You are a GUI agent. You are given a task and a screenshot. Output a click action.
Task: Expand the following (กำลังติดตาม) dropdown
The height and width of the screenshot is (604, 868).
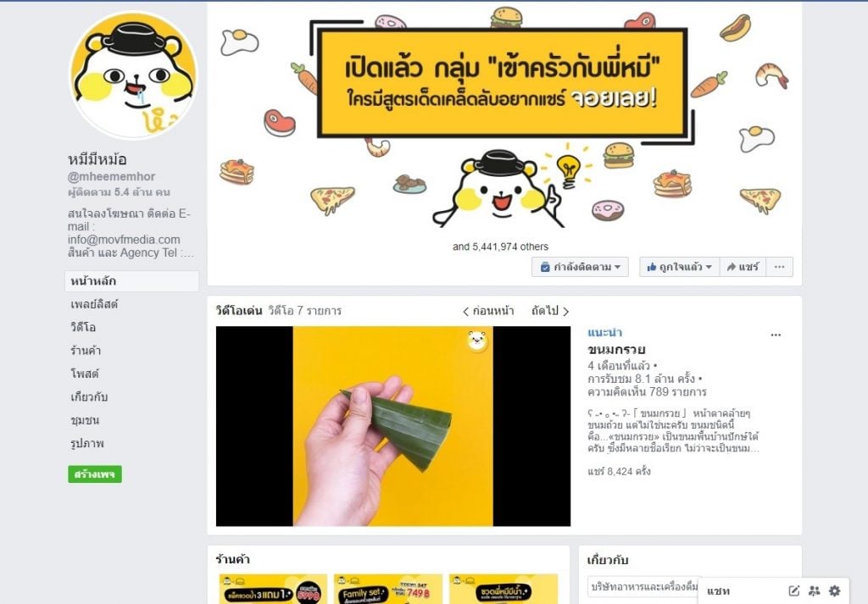click(580, 267)
